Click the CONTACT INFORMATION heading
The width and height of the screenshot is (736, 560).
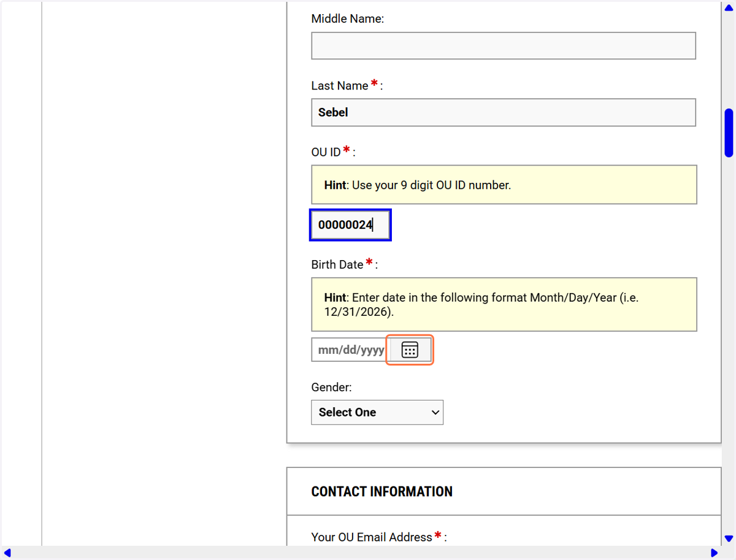382,492
